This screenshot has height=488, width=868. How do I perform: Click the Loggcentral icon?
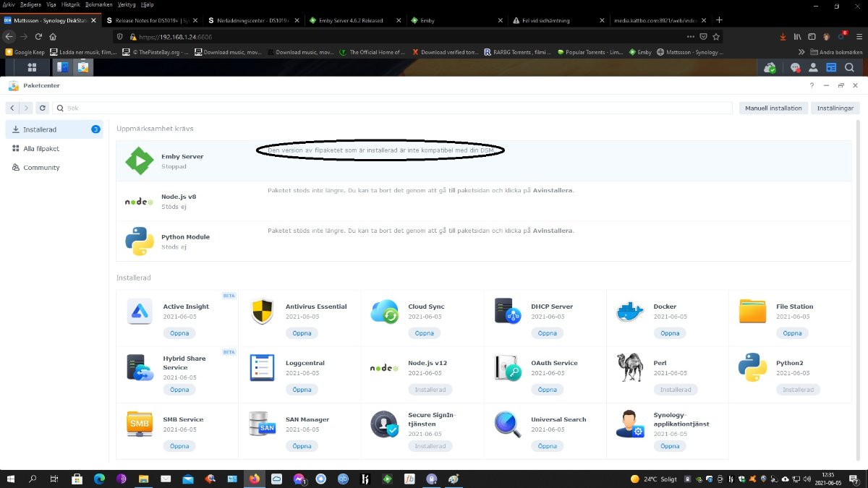coord(263,368)
